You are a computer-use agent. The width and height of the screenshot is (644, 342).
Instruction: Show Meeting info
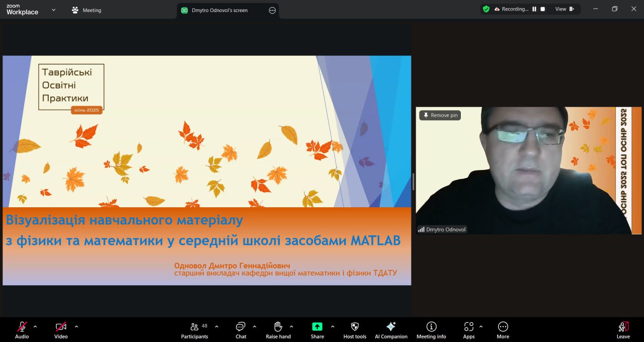point(431,330)
